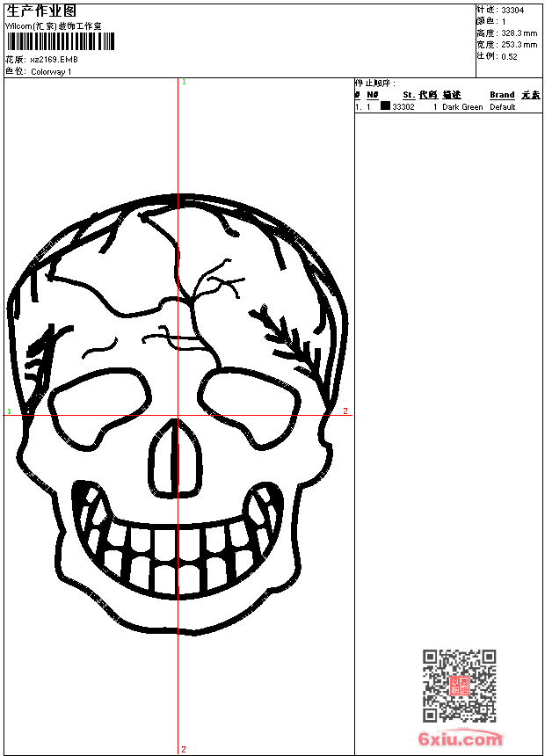
Task: Click the Dark Green color swatch
Action: pos(385,106)
